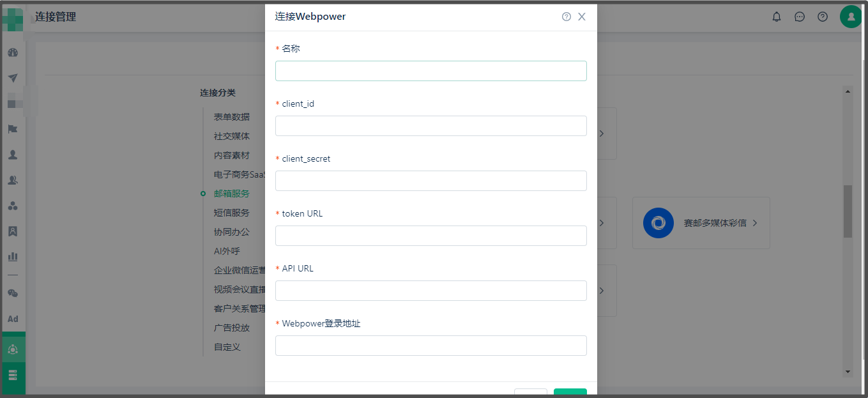
Task: Open the 视频会议直播 category
Action: 240,289
